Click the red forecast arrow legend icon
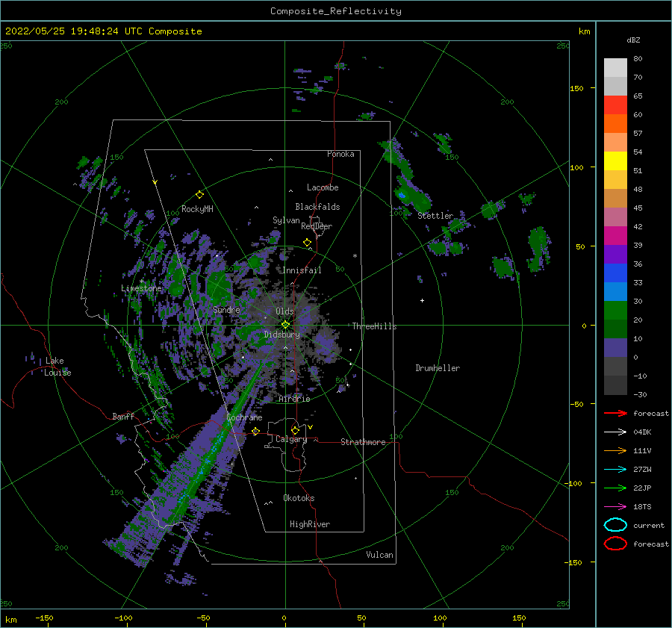 [615, 413]
